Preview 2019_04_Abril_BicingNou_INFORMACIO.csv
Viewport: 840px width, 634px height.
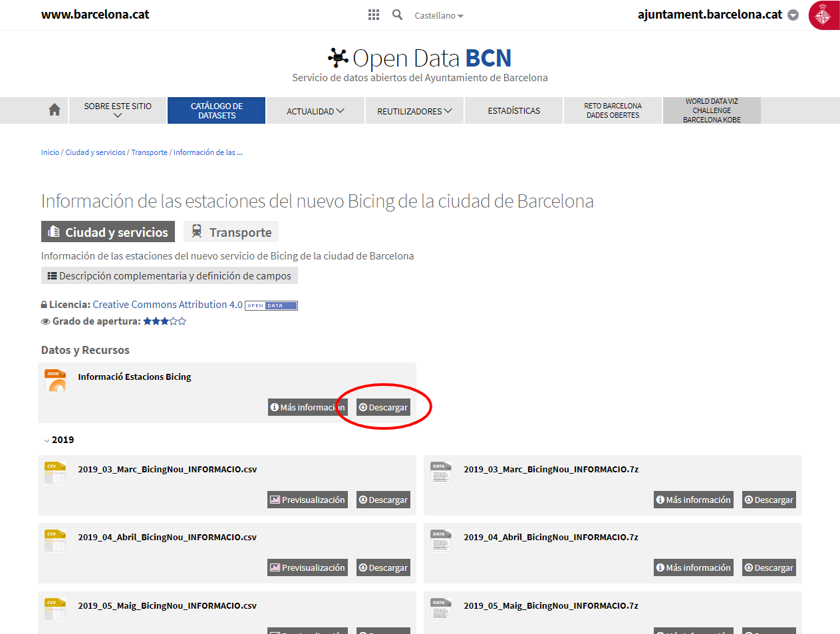click(307, 567)
